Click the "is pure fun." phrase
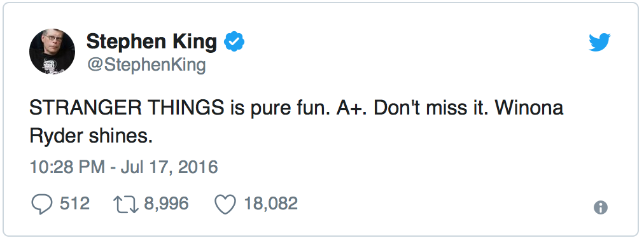 [281, 109]
